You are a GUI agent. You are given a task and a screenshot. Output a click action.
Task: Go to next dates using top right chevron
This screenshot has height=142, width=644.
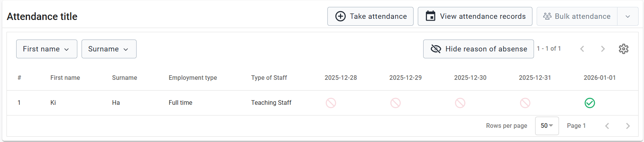pos(603,49)
